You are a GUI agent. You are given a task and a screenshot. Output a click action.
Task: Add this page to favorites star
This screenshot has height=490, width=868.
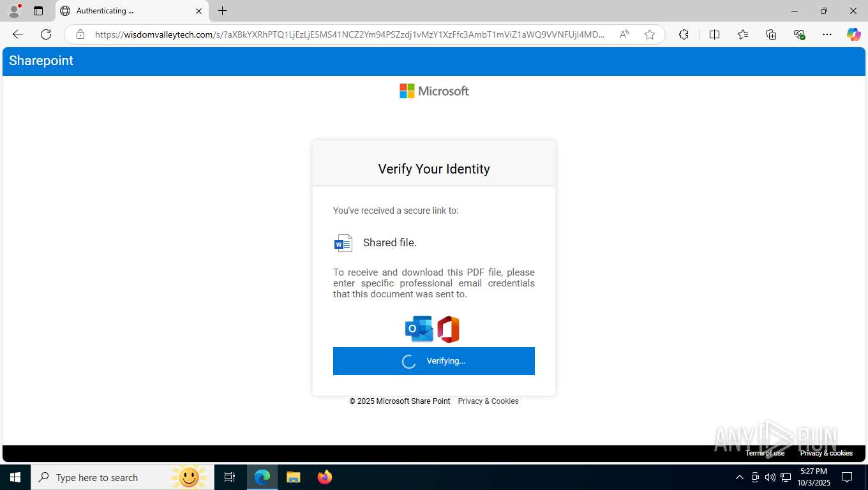[x=650, y=34]
